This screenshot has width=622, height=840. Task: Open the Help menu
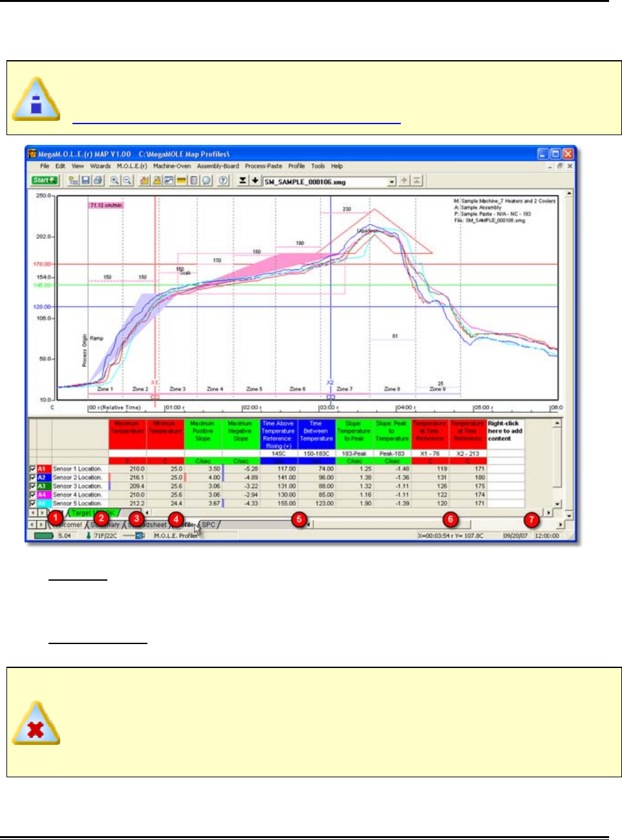tap(337, 166)
